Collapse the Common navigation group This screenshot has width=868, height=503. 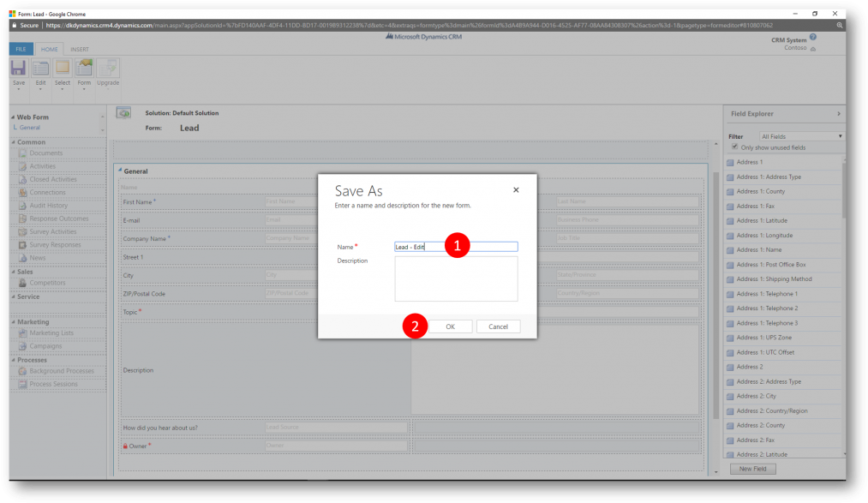pyautogui.click(x=13, y=142)
